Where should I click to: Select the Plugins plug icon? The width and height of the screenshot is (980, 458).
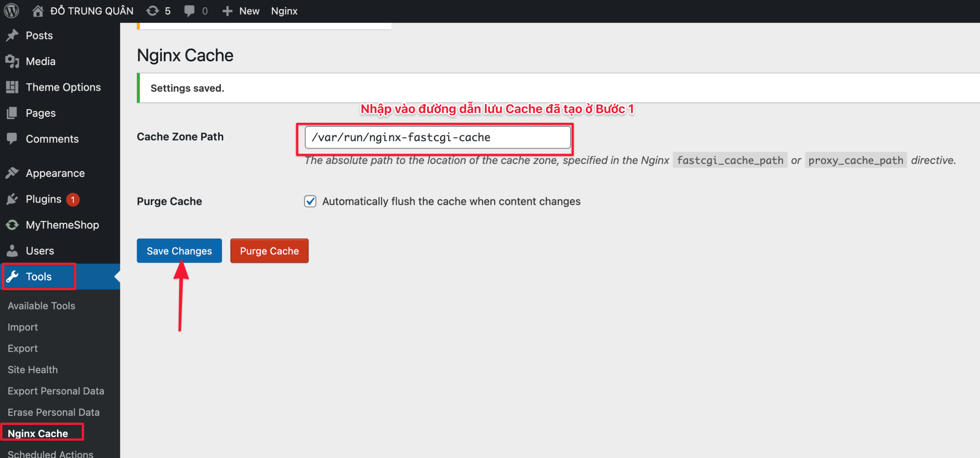click(x=12, y=199)
